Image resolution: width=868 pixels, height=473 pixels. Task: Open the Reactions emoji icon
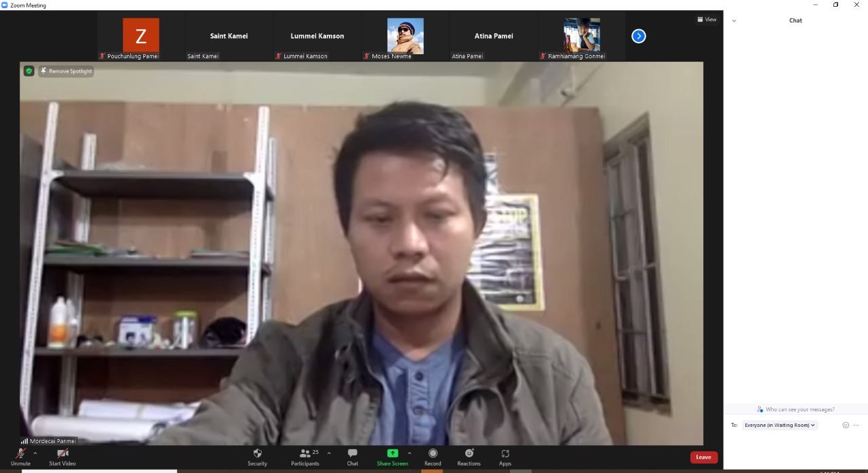[469, 453]
